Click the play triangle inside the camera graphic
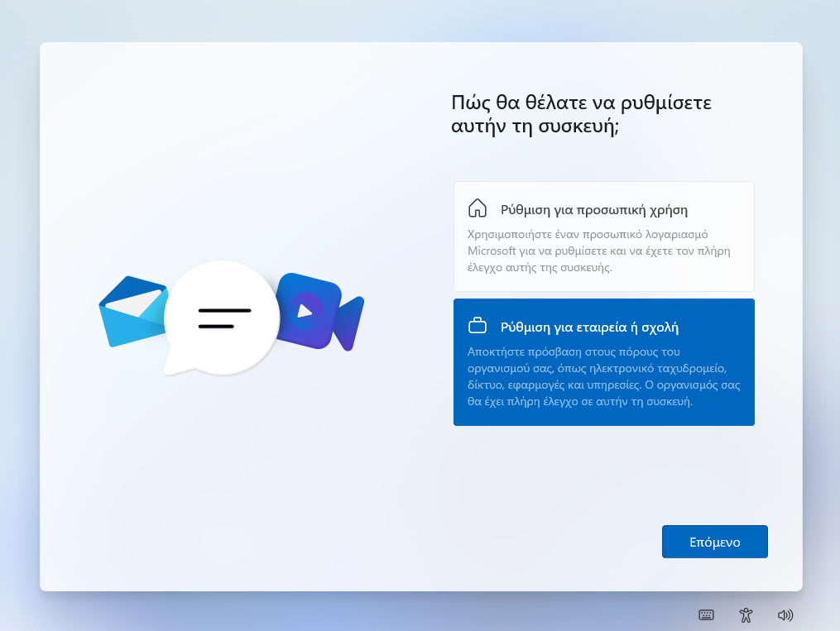Screen dimensions: 840x631 (x=305, y=311)
